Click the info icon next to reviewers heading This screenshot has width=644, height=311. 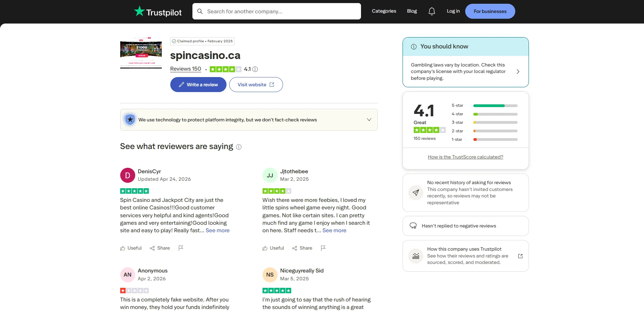pos(239,147)
